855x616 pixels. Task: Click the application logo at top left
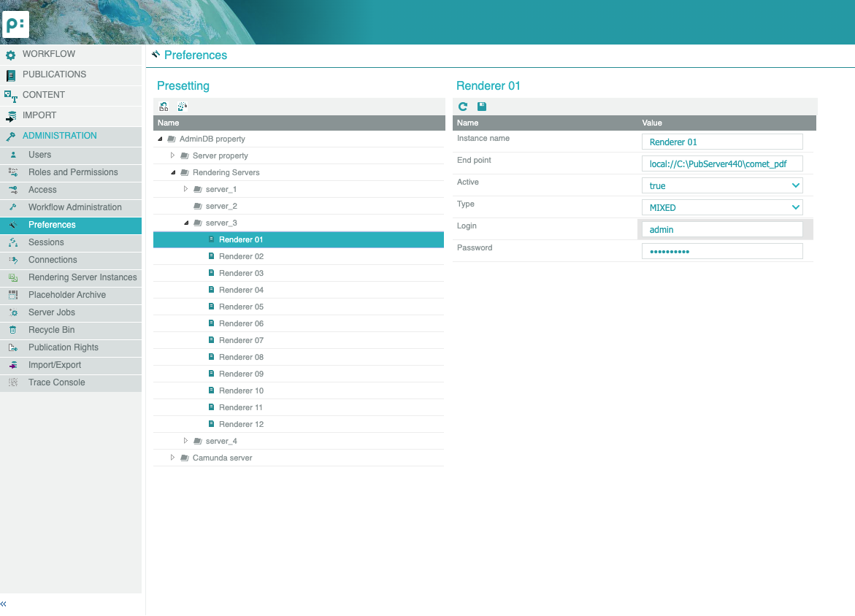click(15, 24)
